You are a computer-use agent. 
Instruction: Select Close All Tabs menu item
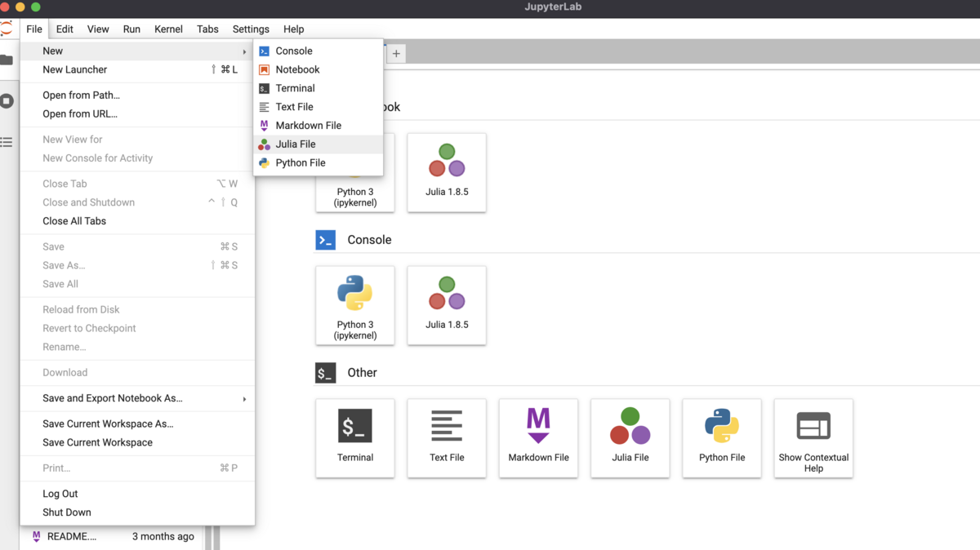coord(137,221)
